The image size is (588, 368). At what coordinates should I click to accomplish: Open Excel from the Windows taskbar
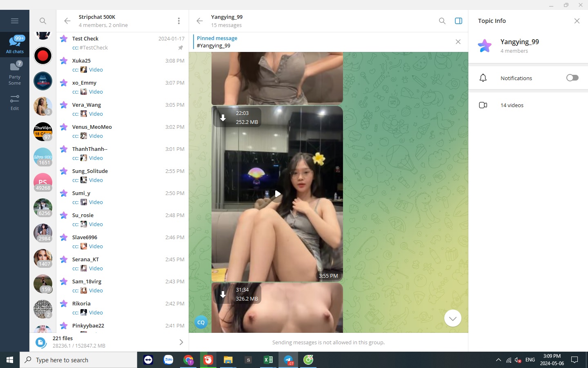coord(268,360)
